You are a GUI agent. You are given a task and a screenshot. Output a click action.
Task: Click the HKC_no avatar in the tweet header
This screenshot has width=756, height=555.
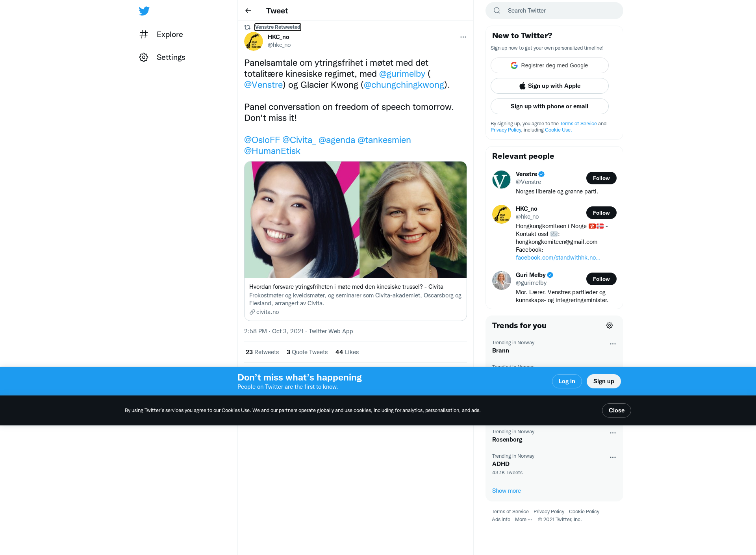click(254, 41)
